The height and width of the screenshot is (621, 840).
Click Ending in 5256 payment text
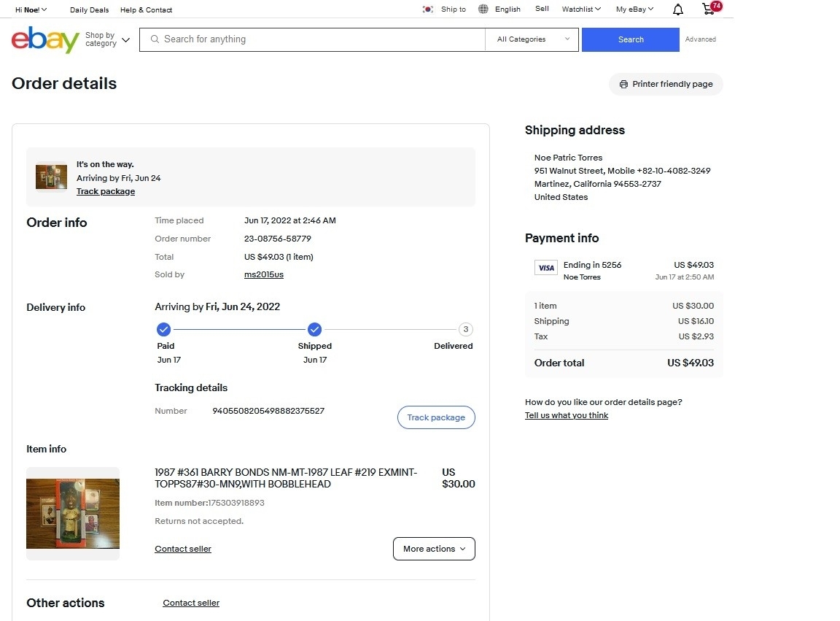[592, 265]
